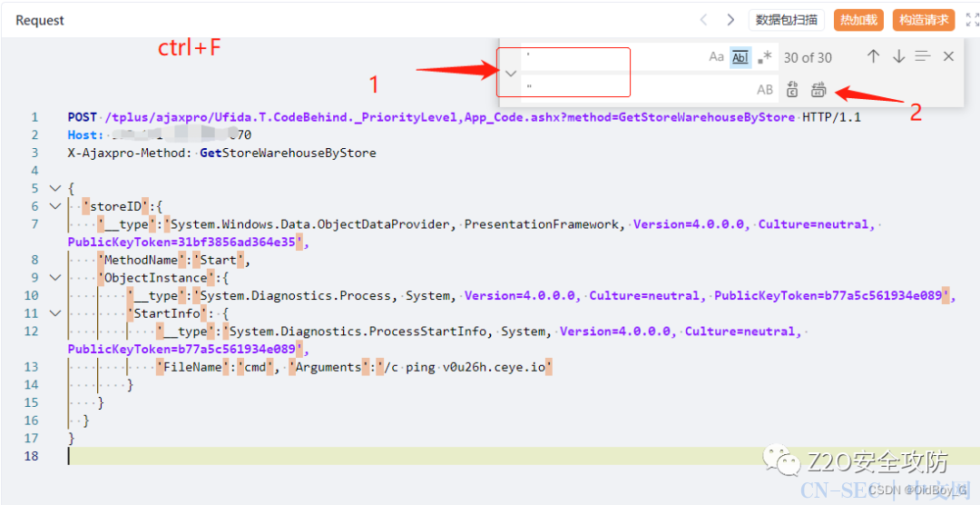Image resolution: width=980 pixels, height=505 pixels.
Task: Click the 构造请求 build request button
Action: tap(924, 20)
